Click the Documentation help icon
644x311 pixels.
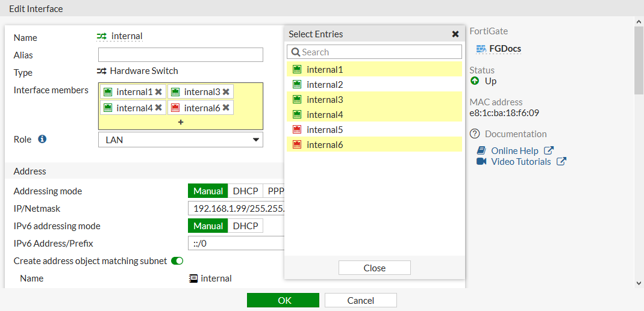coord(475,134)
